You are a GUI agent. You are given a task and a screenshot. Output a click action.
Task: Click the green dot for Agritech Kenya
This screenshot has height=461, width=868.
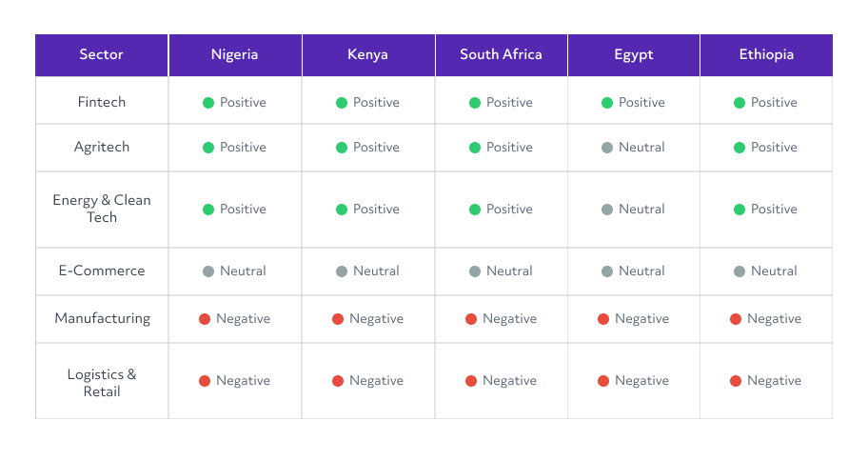pyautogui.click(x=342, y=148)
